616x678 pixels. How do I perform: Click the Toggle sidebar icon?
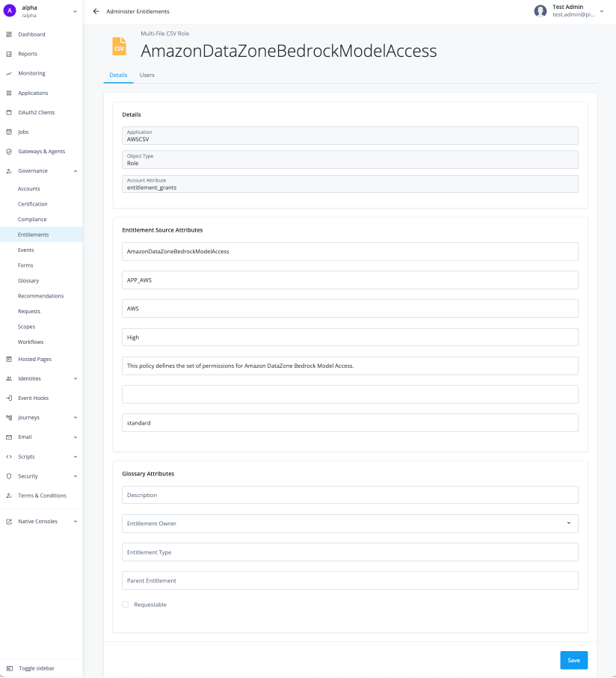coord(10,668)
